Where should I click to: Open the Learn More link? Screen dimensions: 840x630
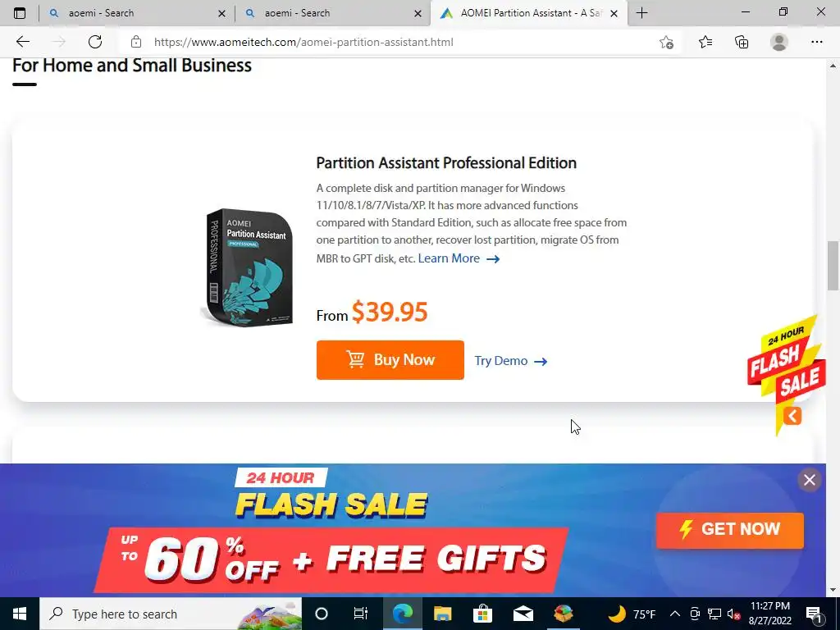click(459, 258)
